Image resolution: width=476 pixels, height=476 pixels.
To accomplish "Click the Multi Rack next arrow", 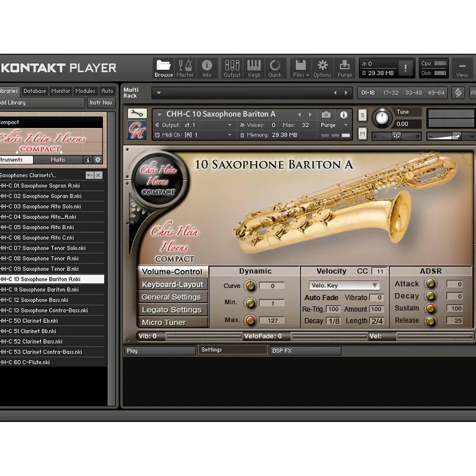I will (x=346, y=93).
